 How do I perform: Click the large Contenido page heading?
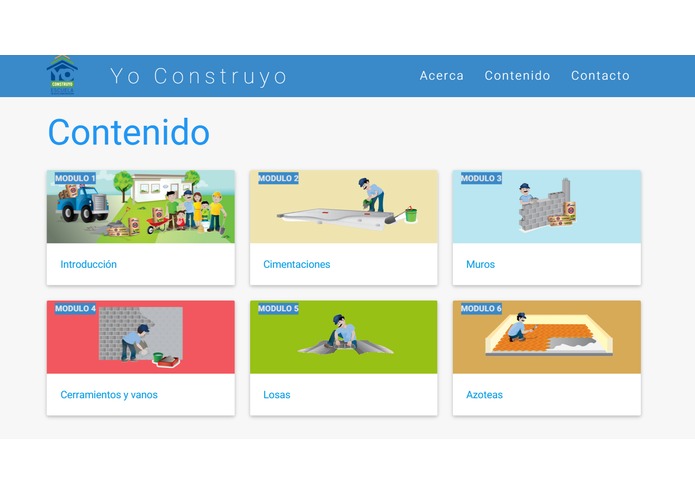tap(129, 132)
